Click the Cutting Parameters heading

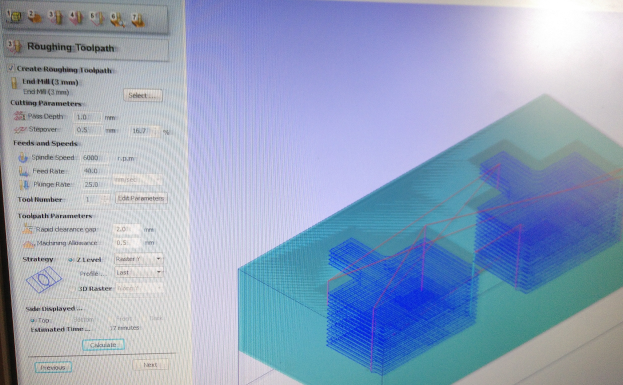tap(46, 103)
